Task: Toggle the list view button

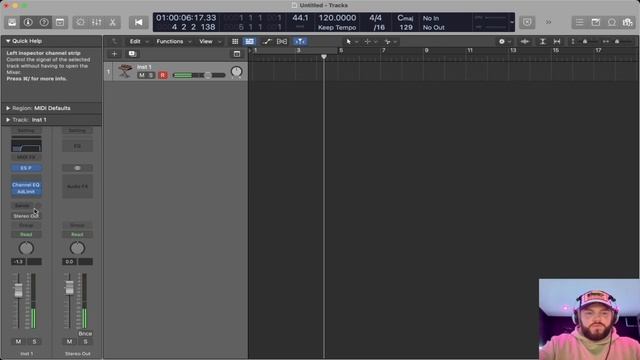Action: coord(249,41)
